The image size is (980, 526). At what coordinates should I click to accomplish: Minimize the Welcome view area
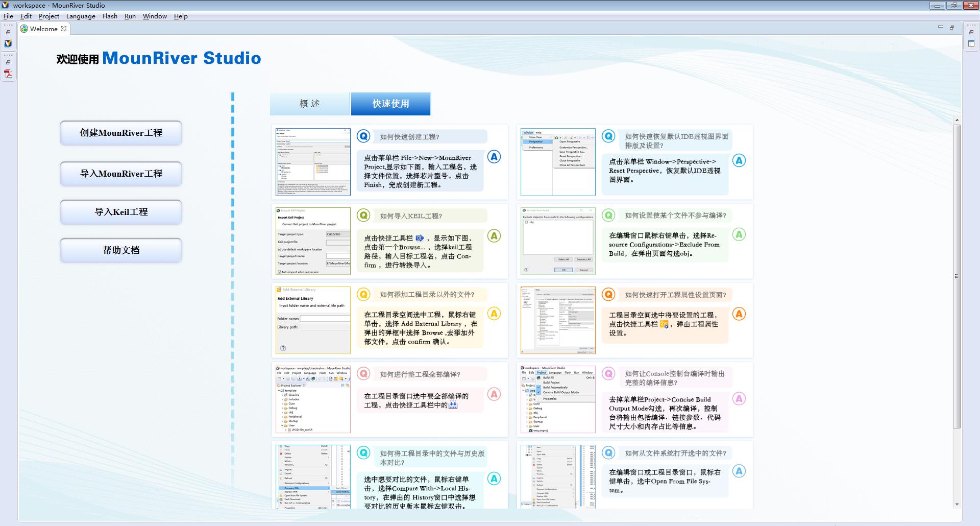click(x=941, y=27)
